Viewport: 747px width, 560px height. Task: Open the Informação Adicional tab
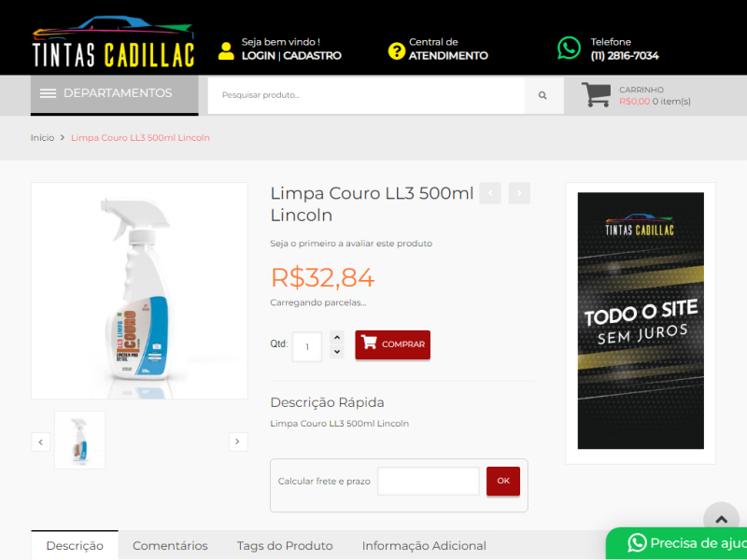pos(424,545)
